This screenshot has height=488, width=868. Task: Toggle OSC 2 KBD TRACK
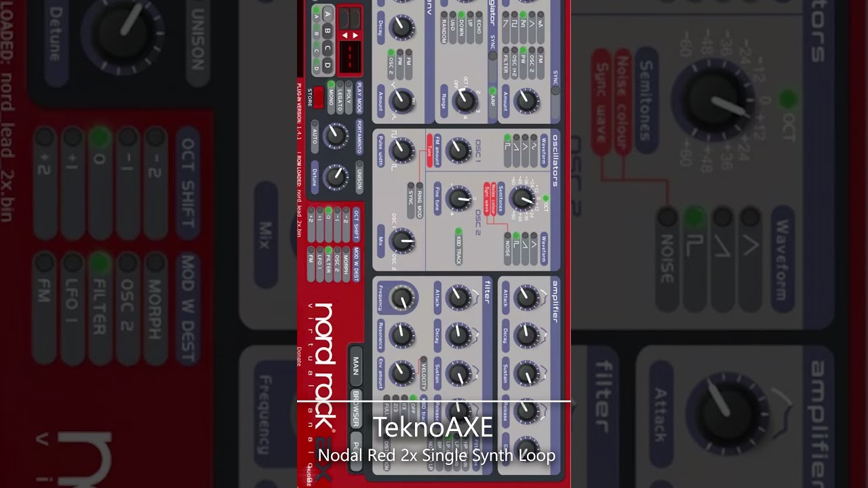pos(459,247)
